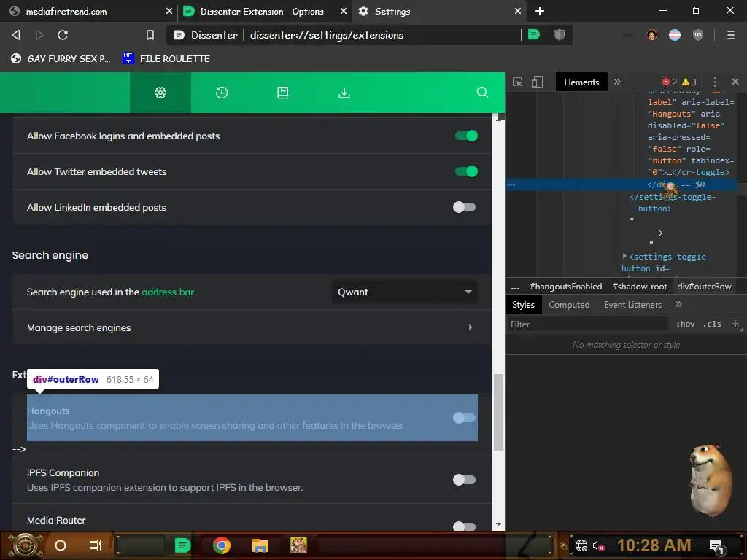Show DevTools error count badge

(x=670, y=82)
